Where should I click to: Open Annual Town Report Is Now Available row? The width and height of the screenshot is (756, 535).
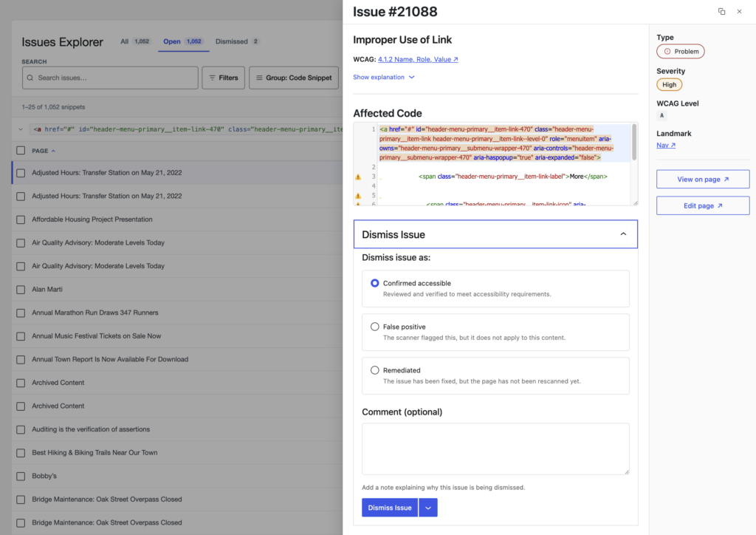[110, 359]
